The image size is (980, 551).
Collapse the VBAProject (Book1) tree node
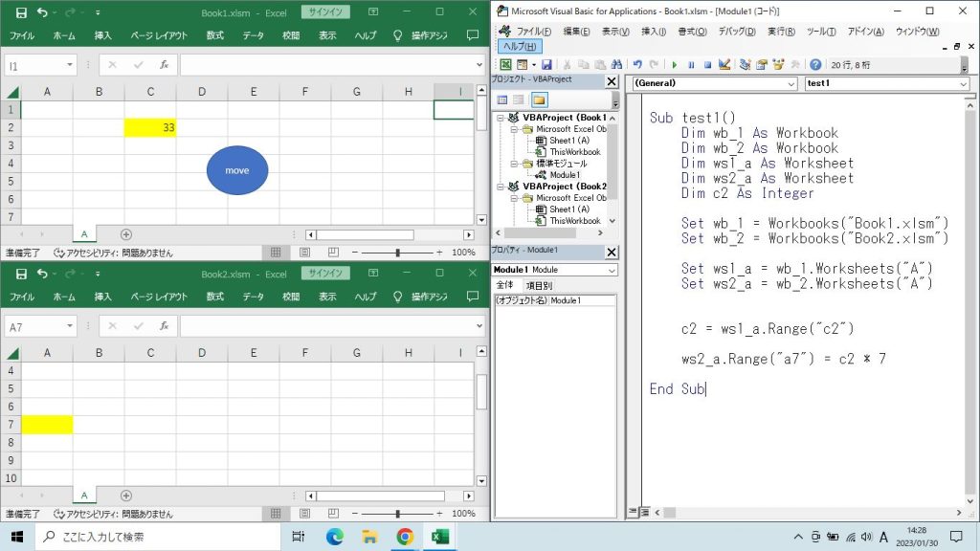point(500,117)
